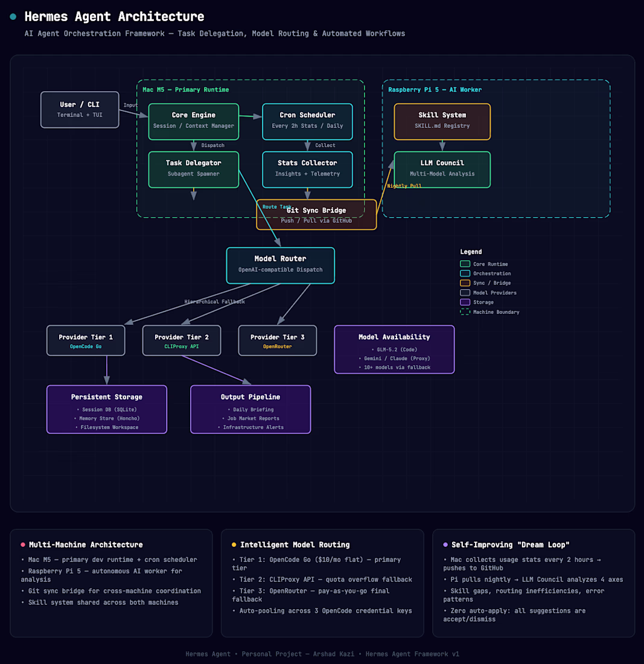Click the Sync / Bridge legend swatch
This screenshot has width=644, height=664.
tap(465, 283)
